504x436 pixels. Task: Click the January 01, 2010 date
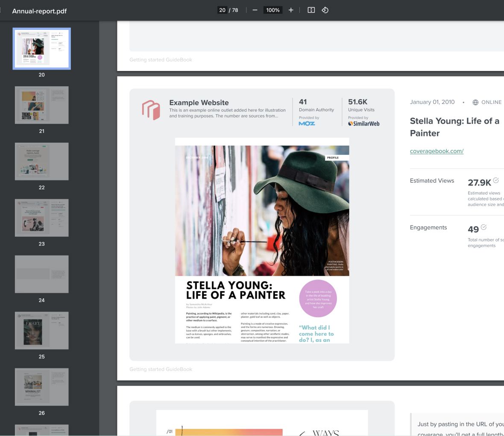432,102
